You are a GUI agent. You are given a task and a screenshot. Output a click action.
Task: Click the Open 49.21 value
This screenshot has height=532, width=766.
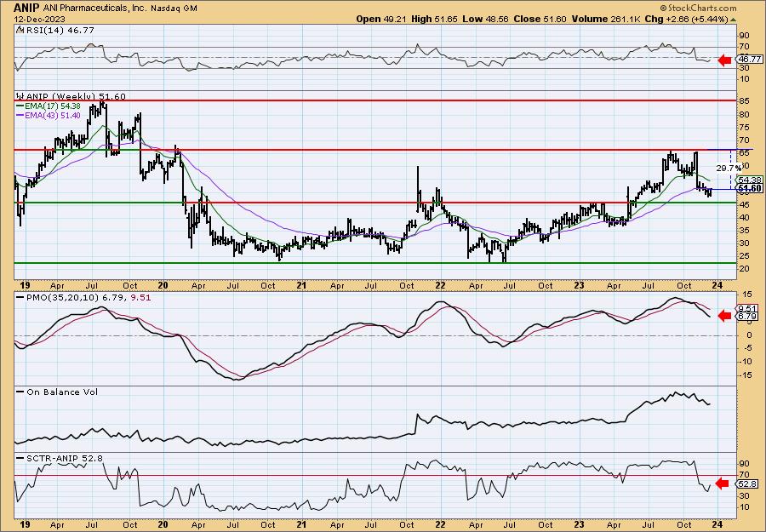point(380,19)
